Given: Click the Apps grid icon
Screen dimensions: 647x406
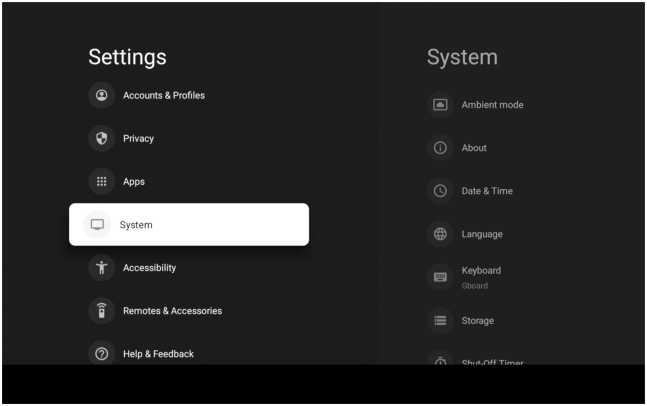Looking at the screenshot, I should [101, 181].
